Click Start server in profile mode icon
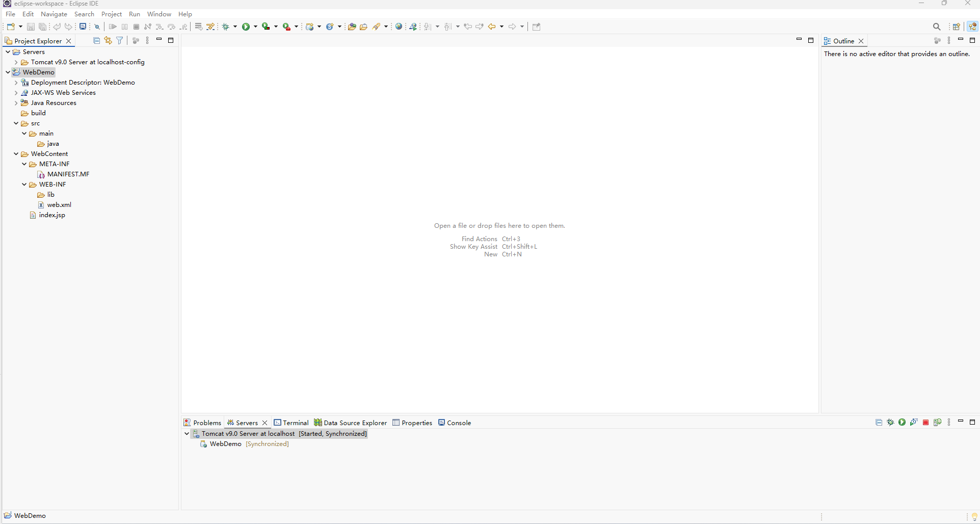The width and height of the screenshot is (980, 524). [914, 422]
